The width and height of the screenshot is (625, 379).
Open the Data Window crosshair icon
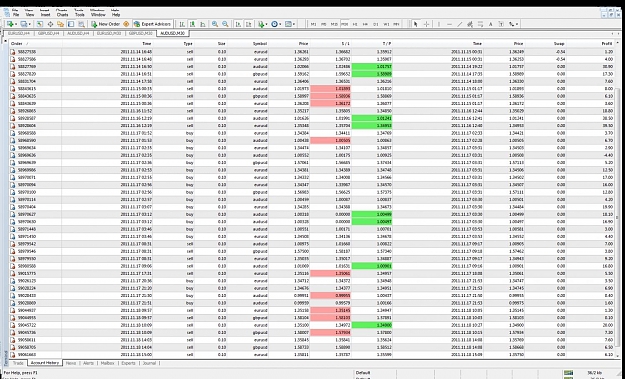pyautogui.click(x=50, y=24)
